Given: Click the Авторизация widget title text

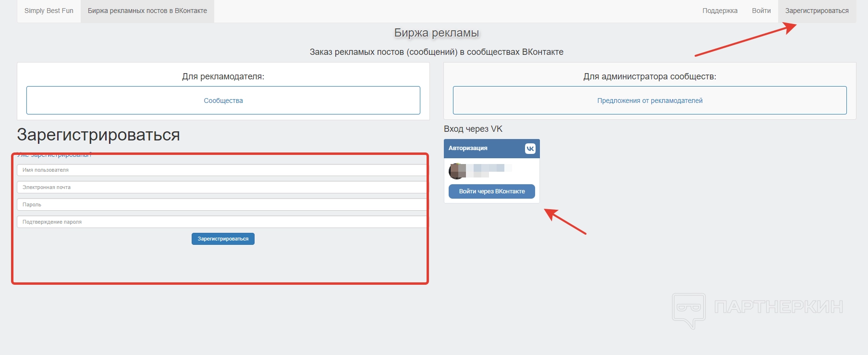Looking at the screenshot, I should coord(468,148).
